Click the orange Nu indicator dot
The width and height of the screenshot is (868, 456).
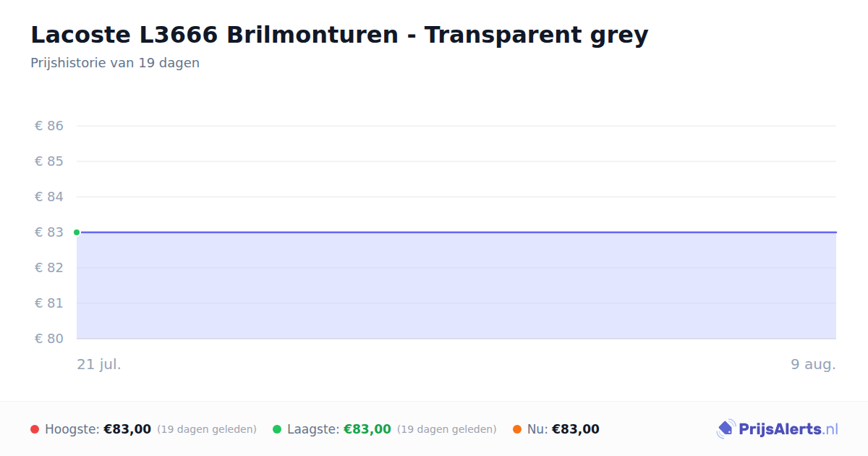pos(517,429)
